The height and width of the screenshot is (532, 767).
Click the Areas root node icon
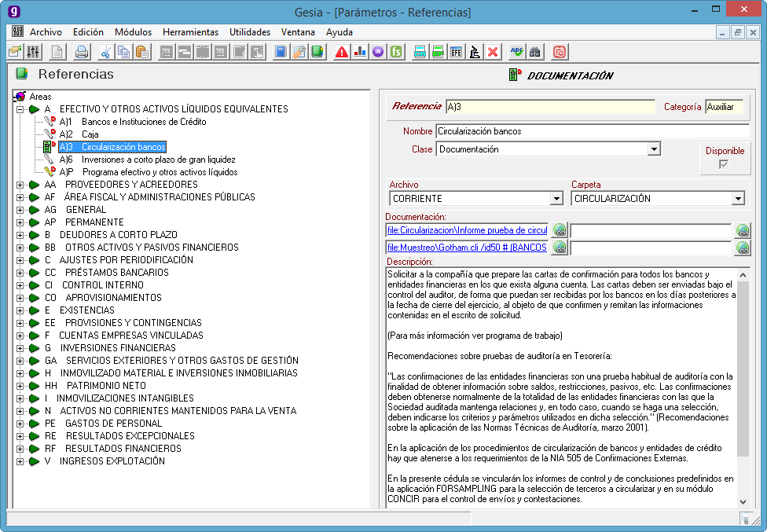tap(20, 97)
